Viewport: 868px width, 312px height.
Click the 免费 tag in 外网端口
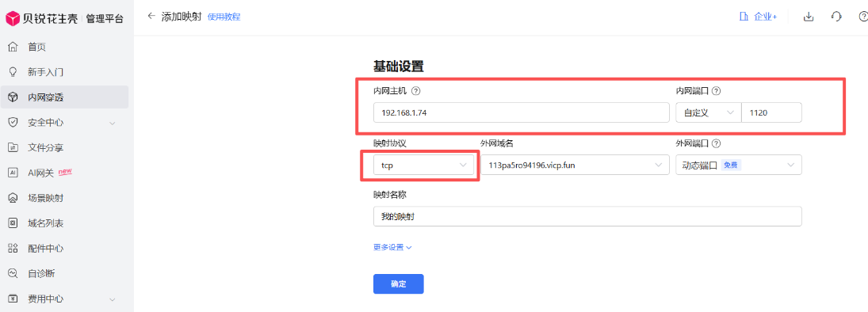tap(731, 165)
